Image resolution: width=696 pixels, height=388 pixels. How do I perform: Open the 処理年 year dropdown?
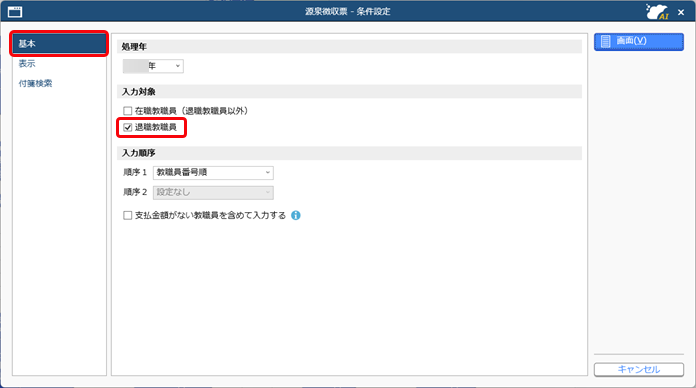tap(153, 66)
